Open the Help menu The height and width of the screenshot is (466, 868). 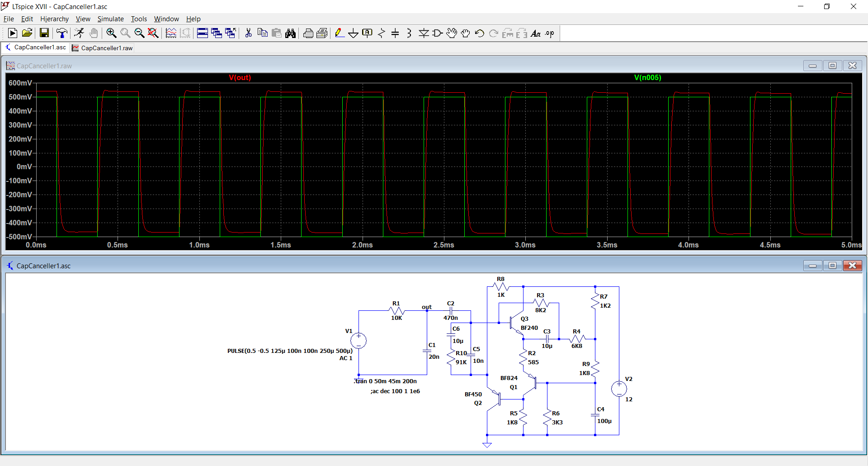tap(193, 19)
